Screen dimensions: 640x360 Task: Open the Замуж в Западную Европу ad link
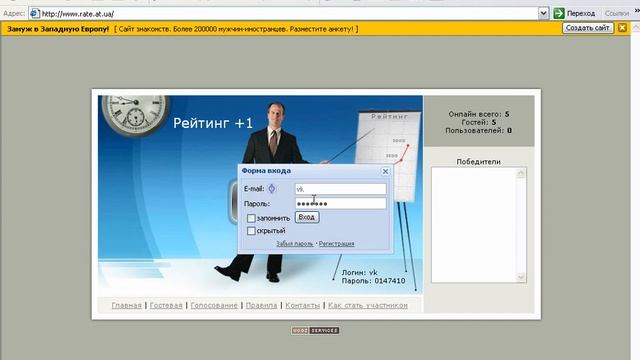[58, 29]
